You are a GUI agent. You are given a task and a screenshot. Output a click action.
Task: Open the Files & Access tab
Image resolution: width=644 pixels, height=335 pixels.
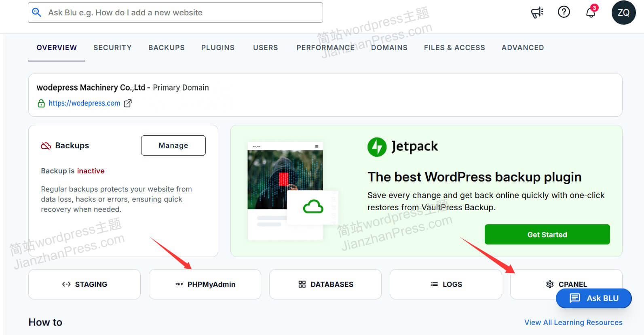coord(454,48)
